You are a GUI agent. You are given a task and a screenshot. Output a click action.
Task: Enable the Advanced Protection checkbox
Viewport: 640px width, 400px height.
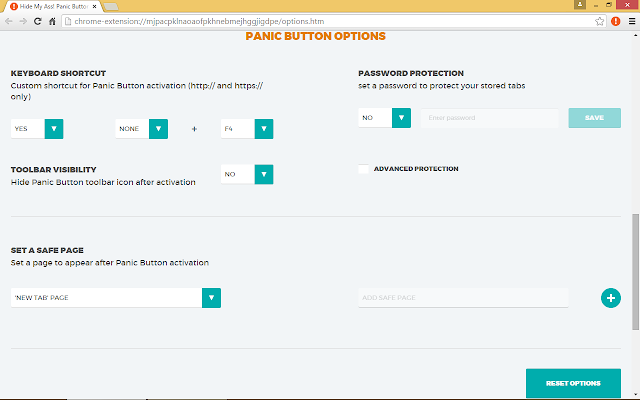(364, 169)
